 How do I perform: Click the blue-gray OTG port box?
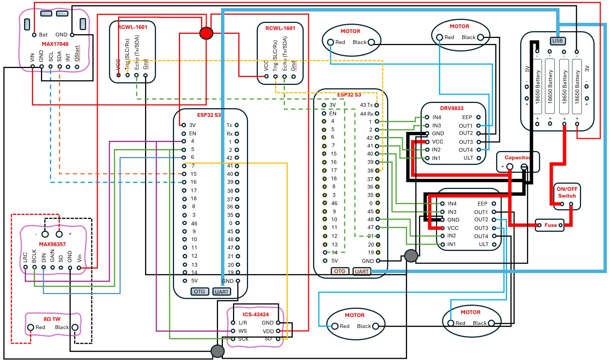click(200, 292)
